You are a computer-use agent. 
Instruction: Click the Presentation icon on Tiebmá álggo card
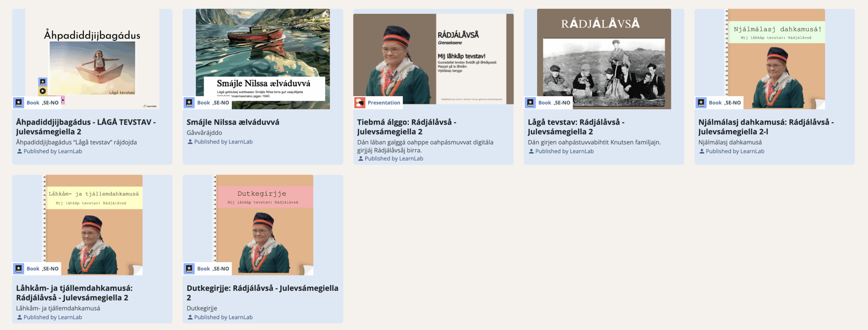pyautogui.click(x=360, y=103)
